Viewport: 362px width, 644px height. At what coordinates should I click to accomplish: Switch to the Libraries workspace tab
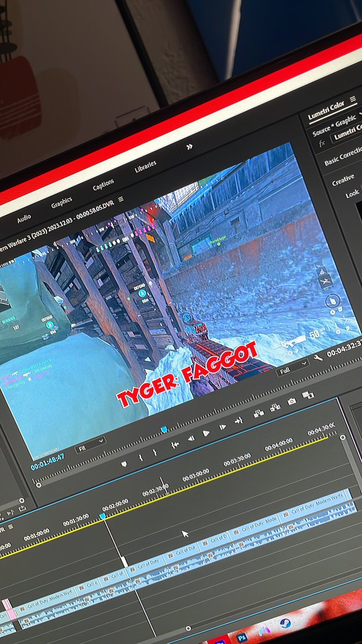[145, 167]
